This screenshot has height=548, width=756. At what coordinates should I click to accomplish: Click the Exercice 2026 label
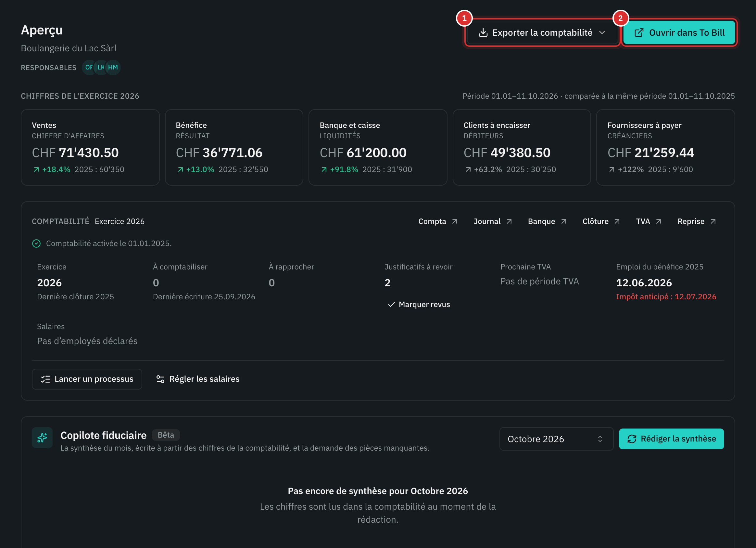click(x=120, y=221)
